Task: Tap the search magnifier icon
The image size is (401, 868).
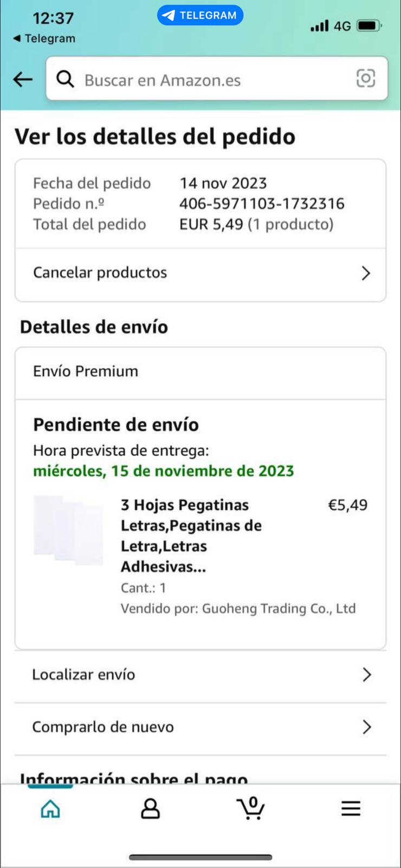Action: [65, 79]
